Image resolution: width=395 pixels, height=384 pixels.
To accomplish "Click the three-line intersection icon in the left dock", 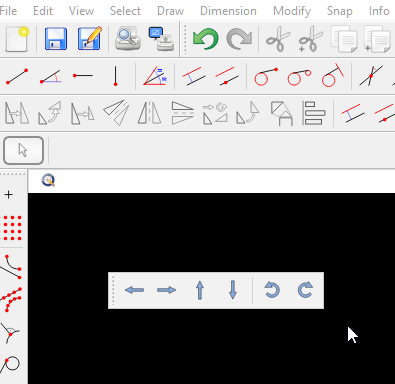I will click(x=11, y=333).
